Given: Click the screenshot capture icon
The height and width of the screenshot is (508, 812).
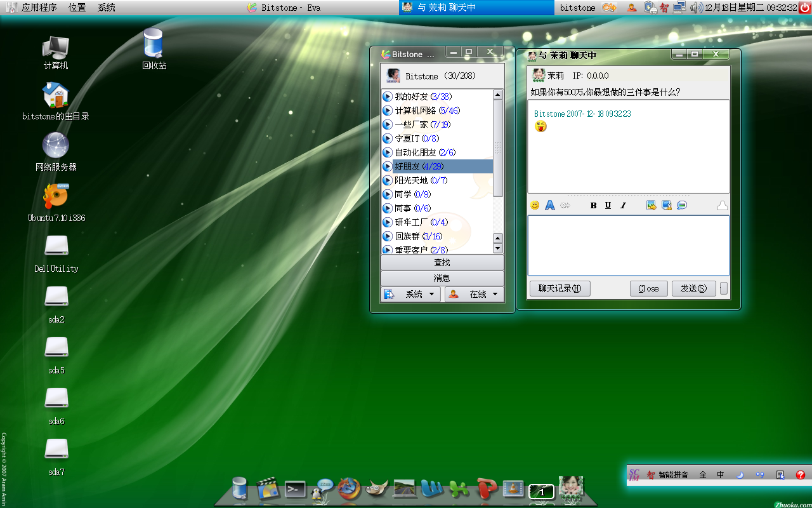Looking at the screenshot, I should tap(666, 205).
